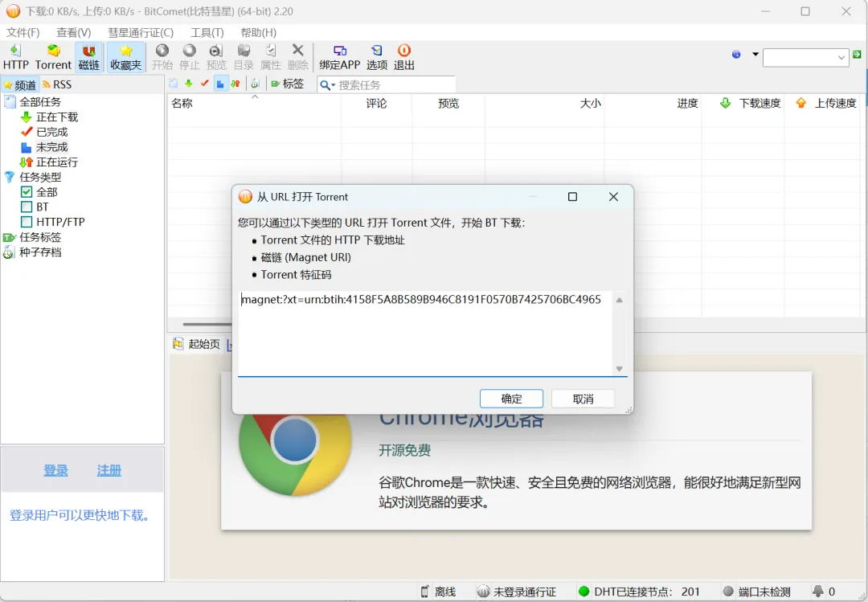Sort the task list by 下载速度 column

pyautogui.click(x=743, y=104)
